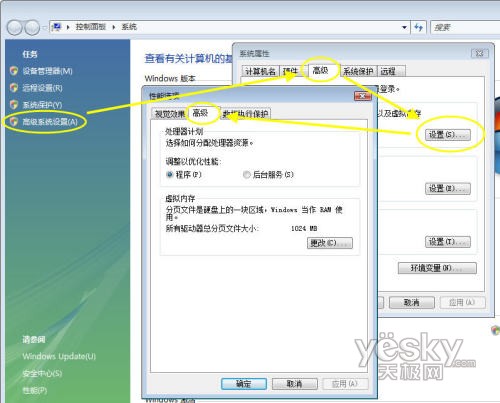Viewport: 500px width, 403px height.
Task: Click 查看有关计算机的基本信息 heading text
Action: 188,59
